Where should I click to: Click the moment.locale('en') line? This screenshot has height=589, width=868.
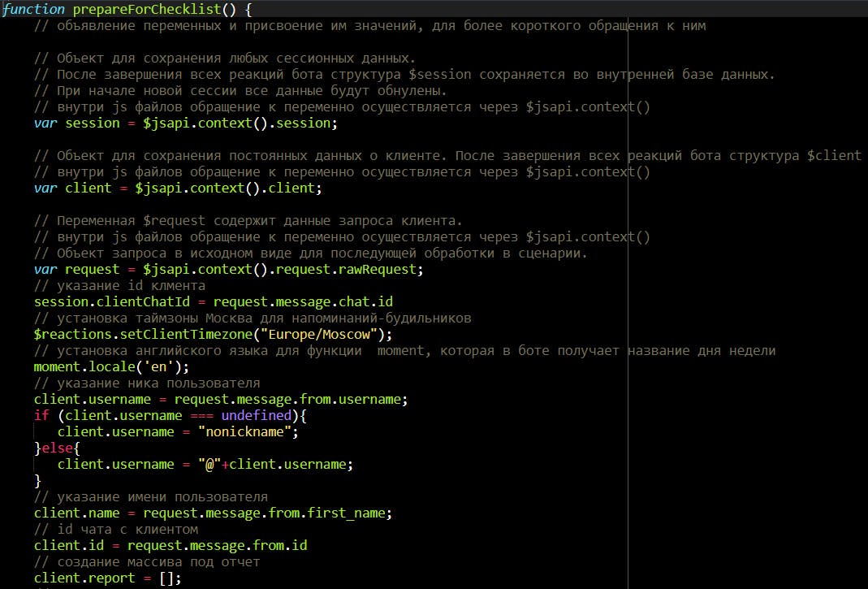click(111, 367)
